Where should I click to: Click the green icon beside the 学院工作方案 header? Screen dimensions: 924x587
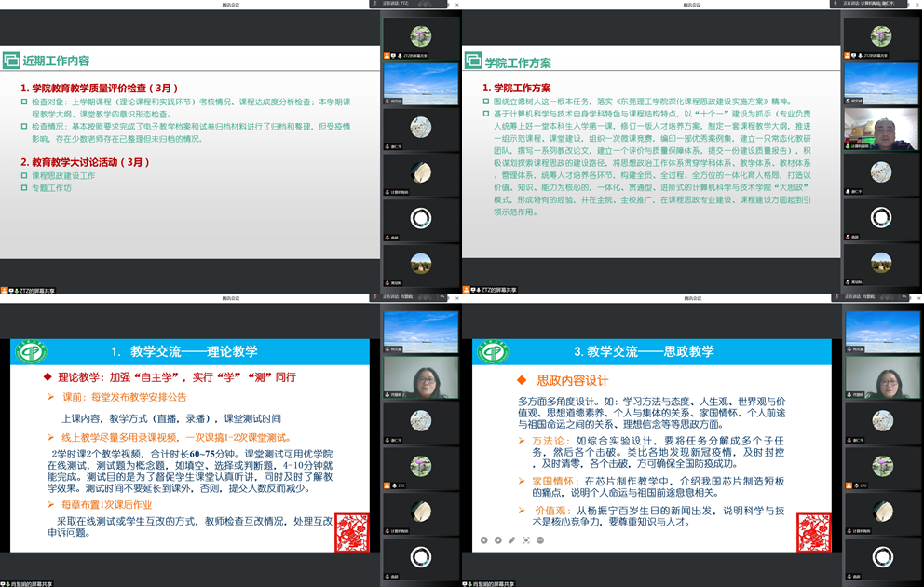[x=473, y=63]
